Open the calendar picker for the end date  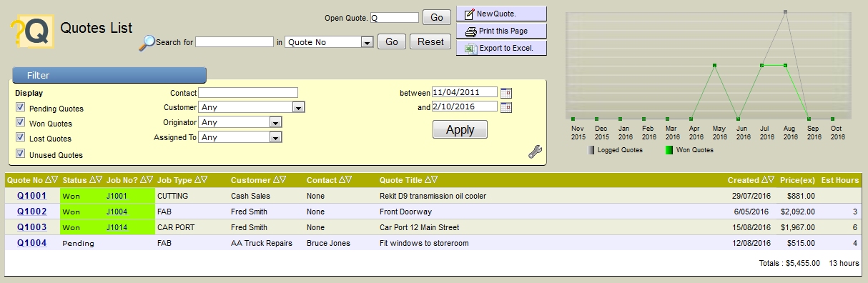pyautogui.click(x=506, y=107)
